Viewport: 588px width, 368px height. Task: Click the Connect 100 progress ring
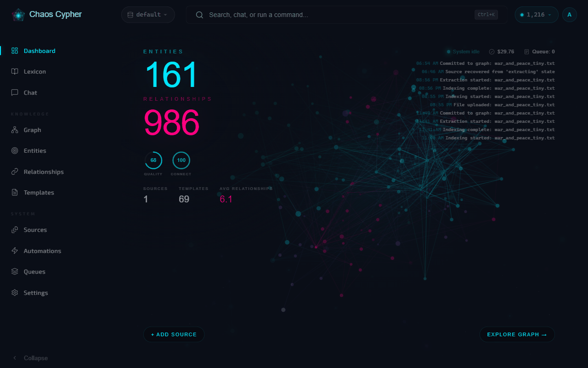[x=181, y=161]
